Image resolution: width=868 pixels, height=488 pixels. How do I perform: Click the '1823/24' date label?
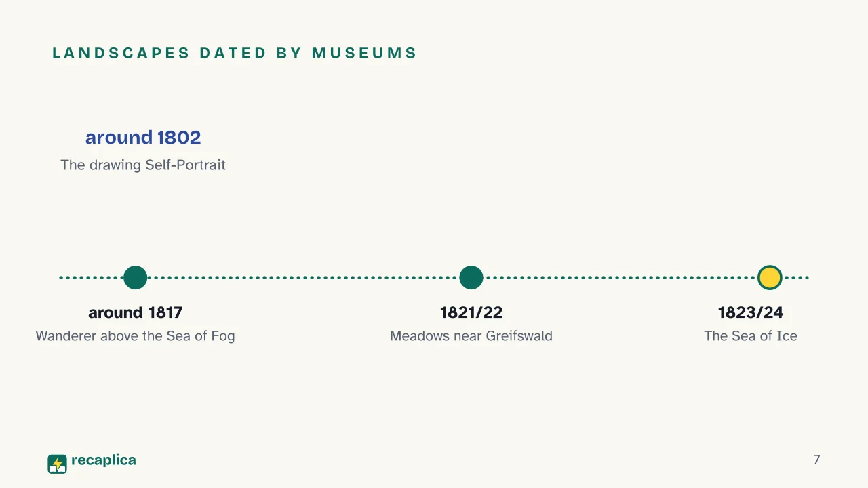point(751,312)
